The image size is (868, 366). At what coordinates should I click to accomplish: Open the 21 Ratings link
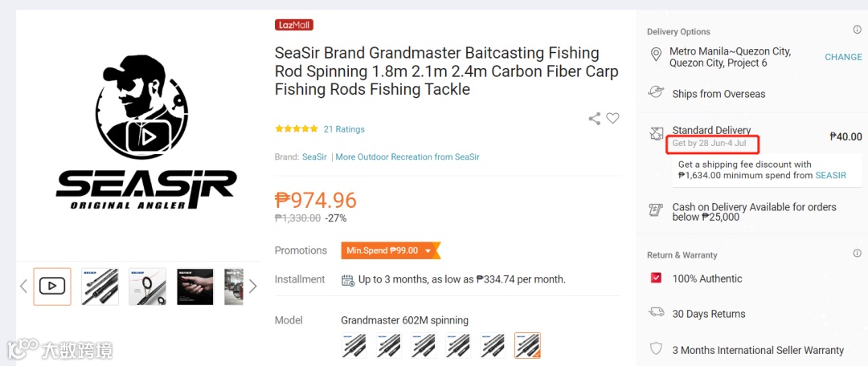pyautogui.click(x=344, y=129)
